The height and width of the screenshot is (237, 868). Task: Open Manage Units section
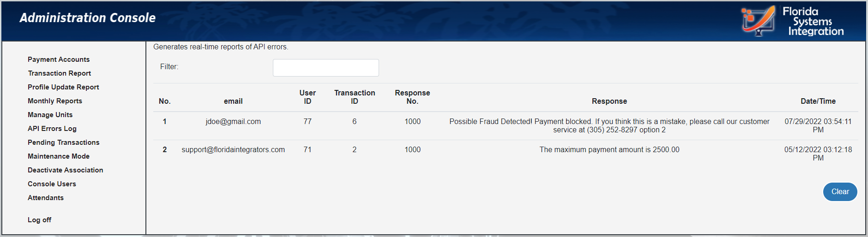50,115
